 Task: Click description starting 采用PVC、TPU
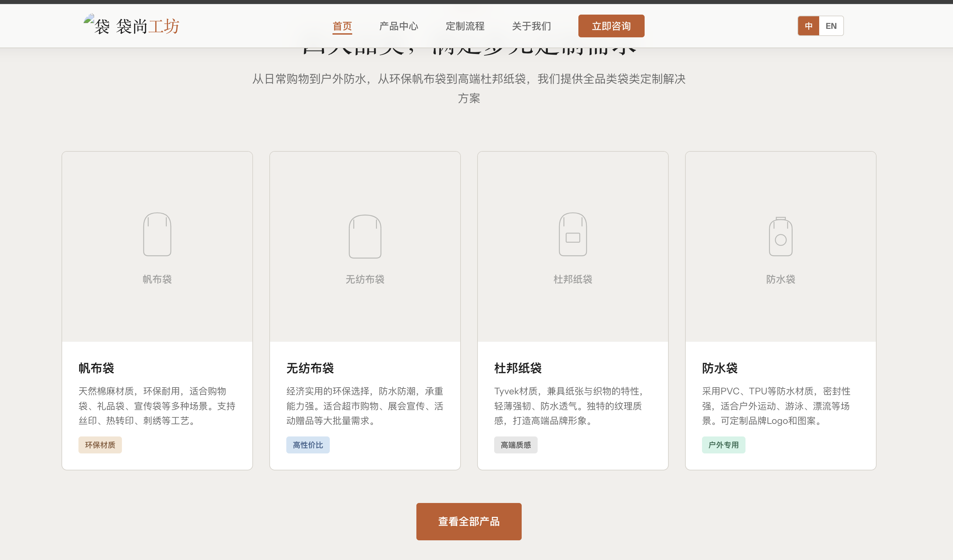pyautogui.click(x=777, y=406)
